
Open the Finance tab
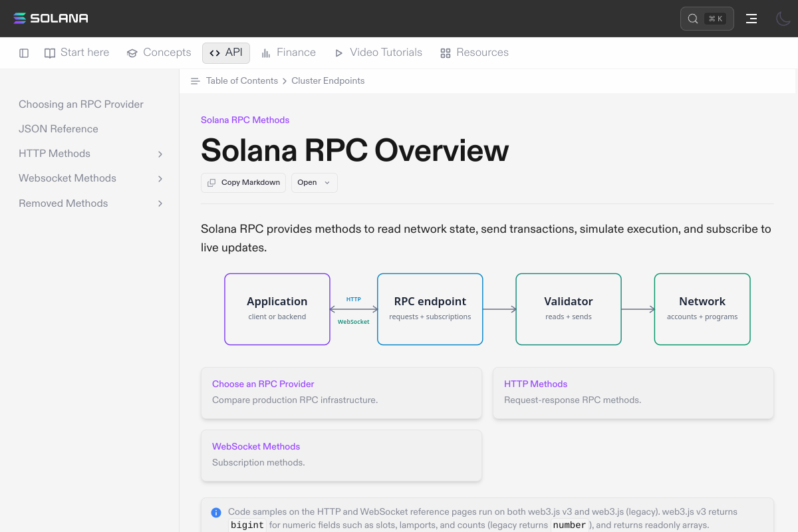[289, 53]
